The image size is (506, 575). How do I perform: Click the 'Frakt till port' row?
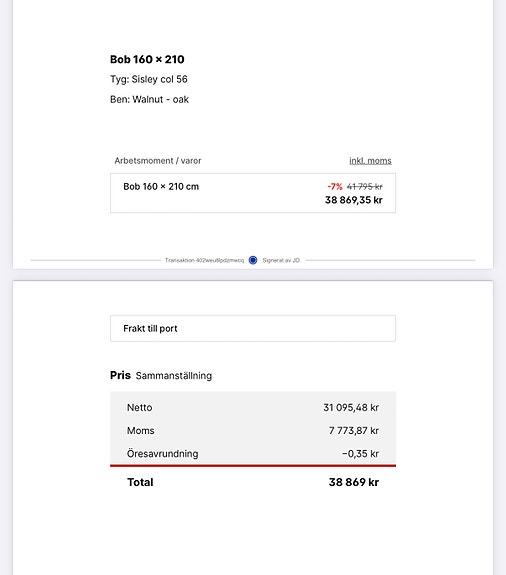coord(253,328)
